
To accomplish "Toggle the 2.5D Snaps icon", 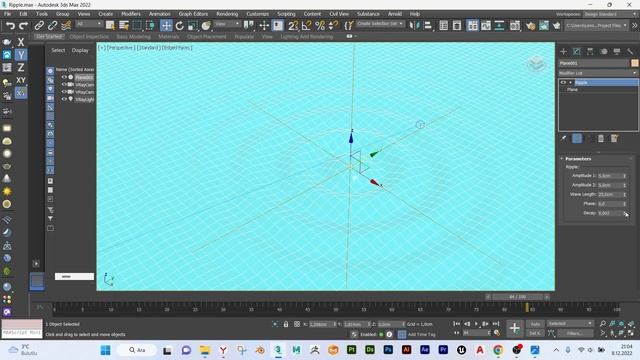I will point(293,26).
